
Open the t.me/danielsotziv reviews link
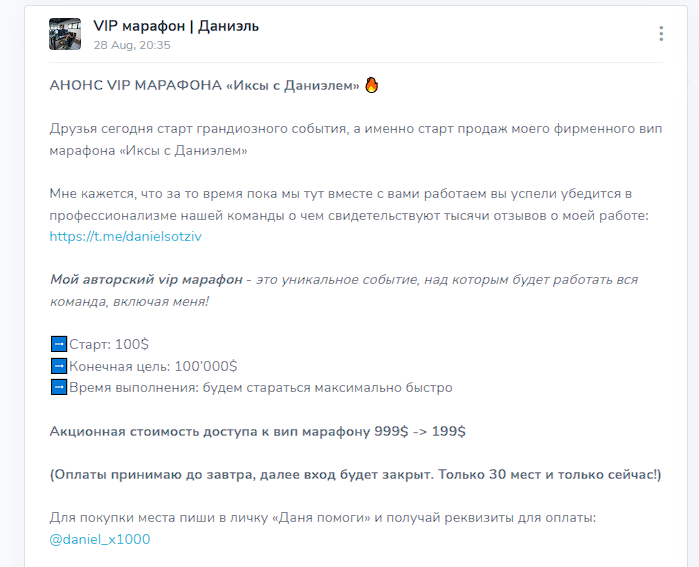[125, 236]
